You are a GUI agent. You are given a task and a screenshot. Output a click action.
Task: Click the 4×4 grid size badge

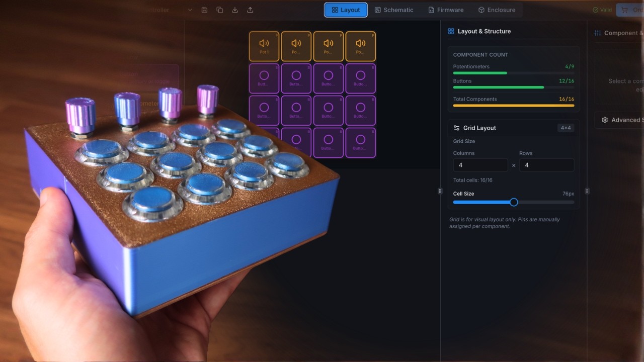(x=566, y=128)
